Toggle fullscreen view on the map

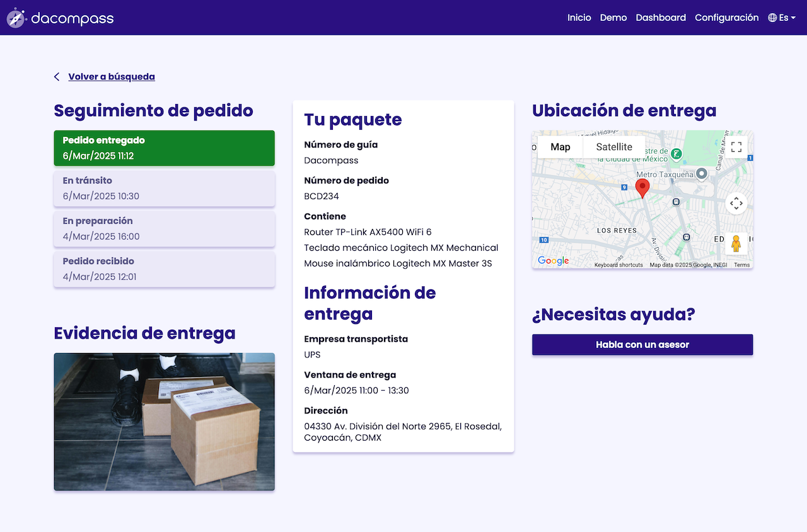point(736,147)
